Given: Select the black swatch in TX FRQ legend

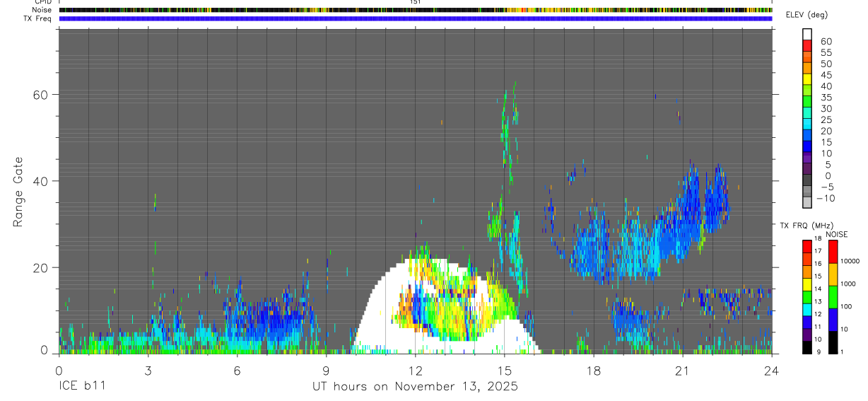Looking at the screenshot, I should [807, 347].
